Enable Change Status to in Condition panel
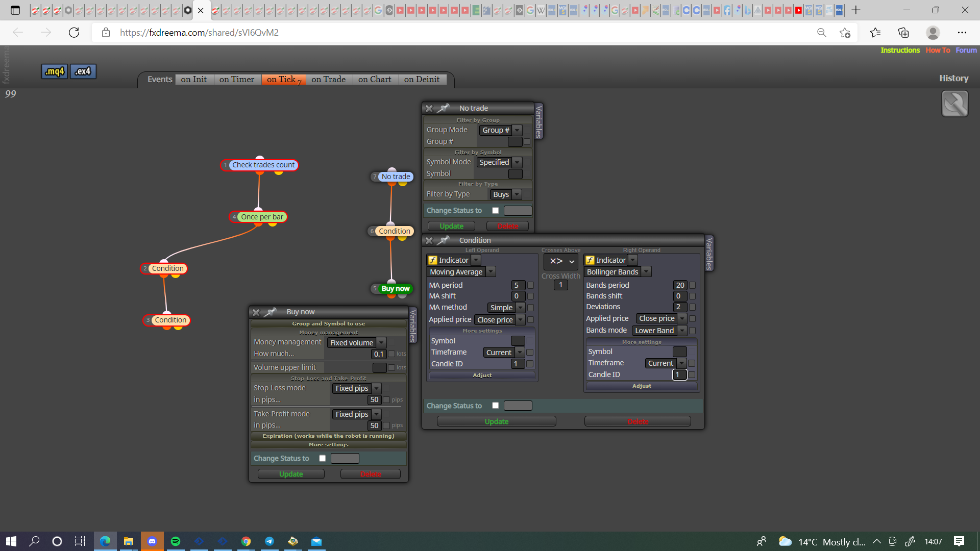Screen dimensions: 980x551 pos(495,406)
